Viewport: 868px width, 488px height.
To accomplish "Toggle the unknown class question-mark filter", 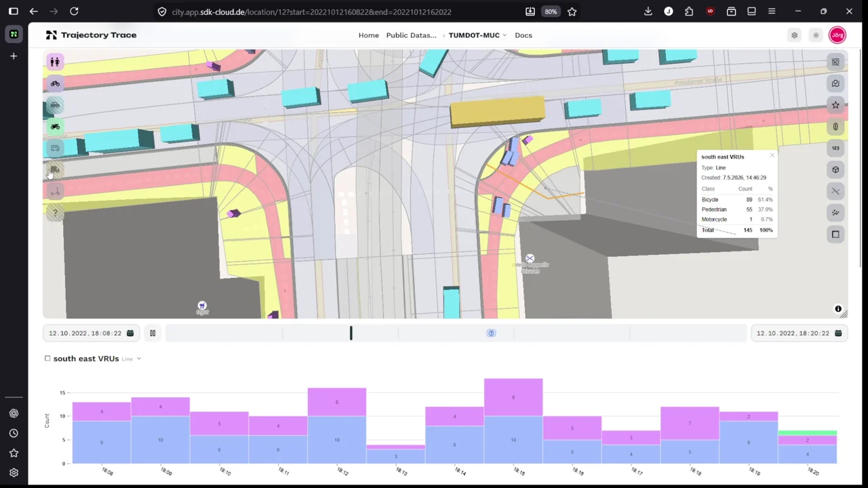I will coord(55,213).
